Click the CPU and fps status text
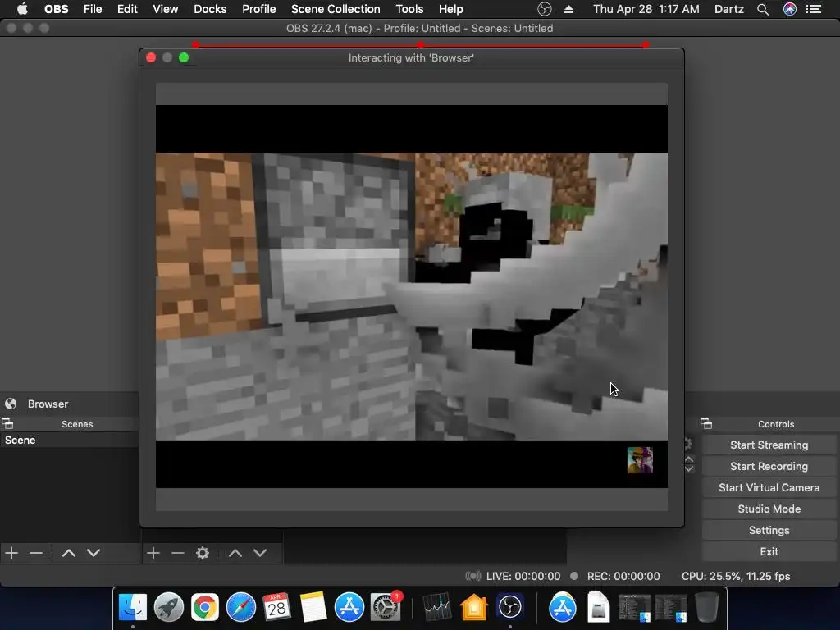 (x=736, y=576)
